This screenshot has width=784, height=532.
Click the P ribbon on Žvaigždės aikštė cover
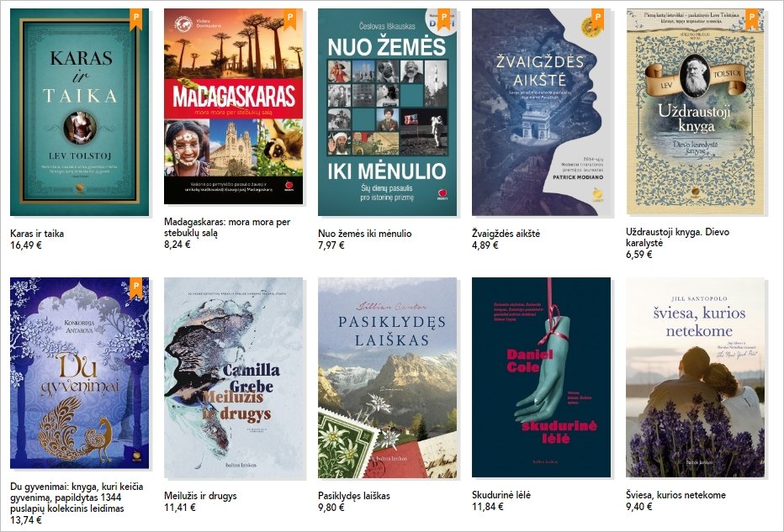pos(597,19)
